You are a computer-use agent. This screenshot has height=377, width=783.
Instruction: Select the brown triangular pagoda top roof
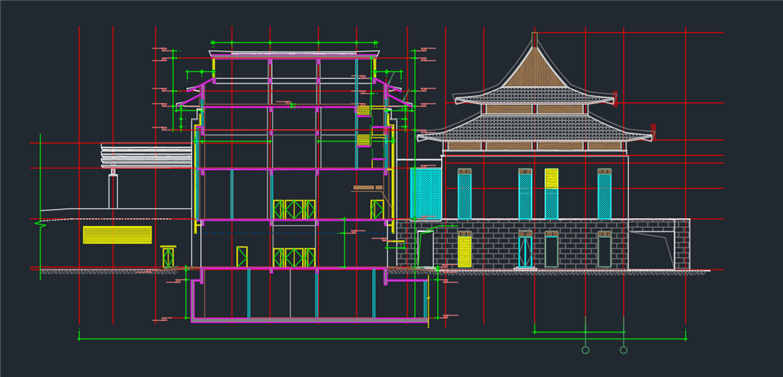[534, 68]
